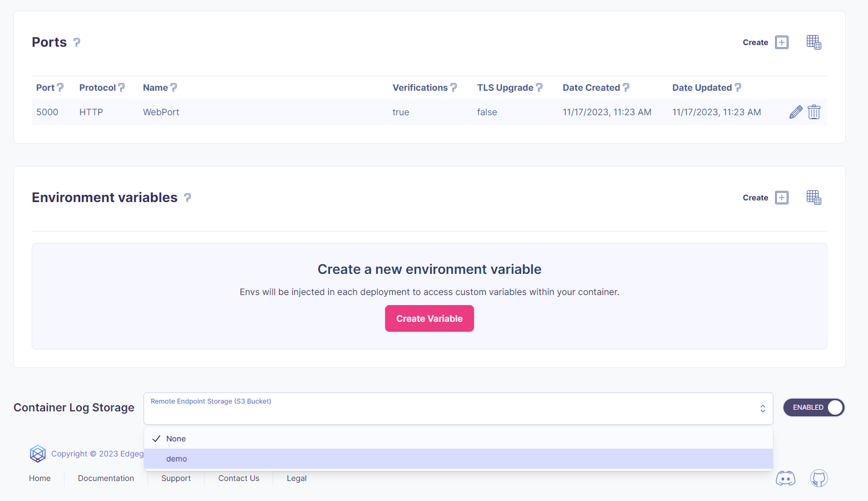This screenshot has width=868, height=501.
Task: Go to the Support footer link
Action: coord(176,478)
